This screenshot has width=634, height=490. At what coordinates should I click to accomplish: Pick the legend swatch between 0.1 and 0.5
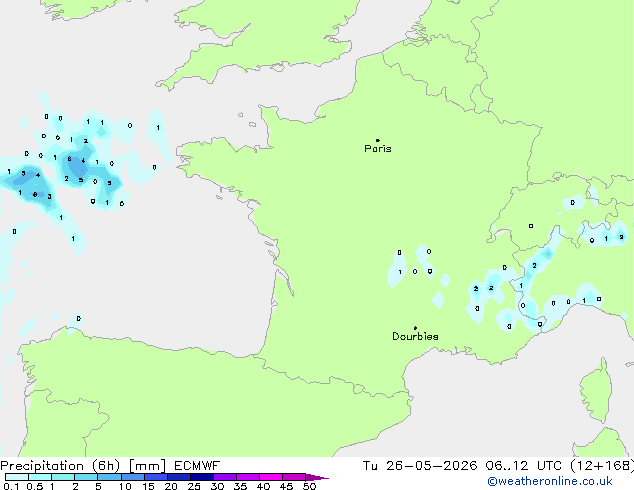17,477
